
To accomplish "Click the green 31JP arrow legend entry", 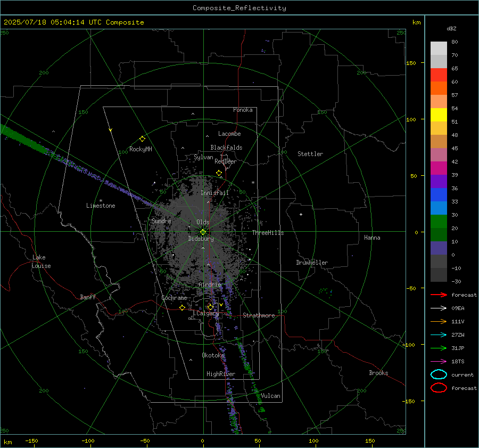I will click(439, 348).
